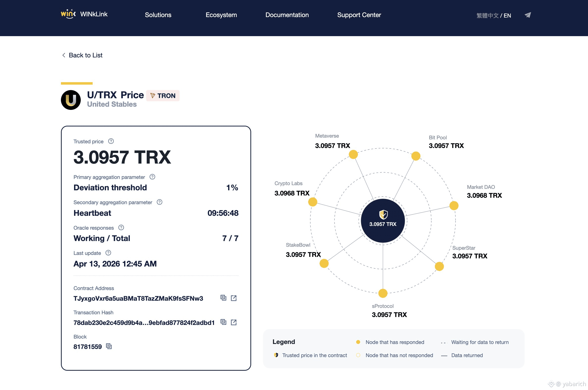
Task: Open help icon next to Trusted price
Action: (x=111, y=141)
